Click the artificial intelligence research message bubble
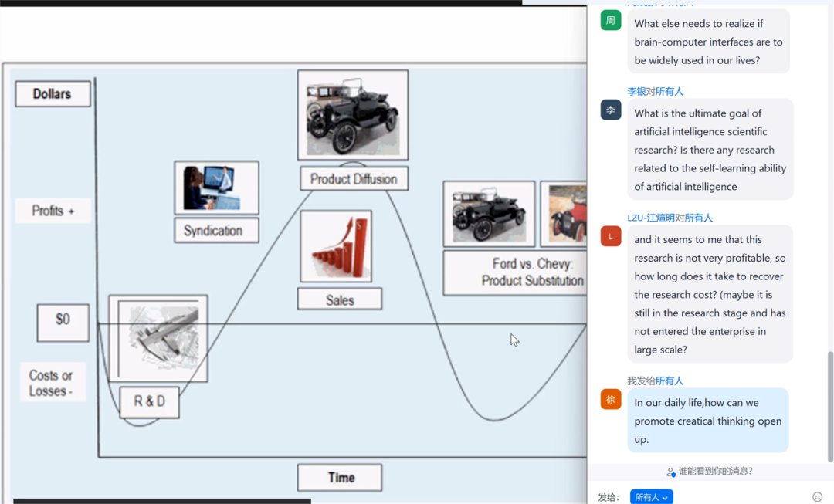 coord(710,150)
